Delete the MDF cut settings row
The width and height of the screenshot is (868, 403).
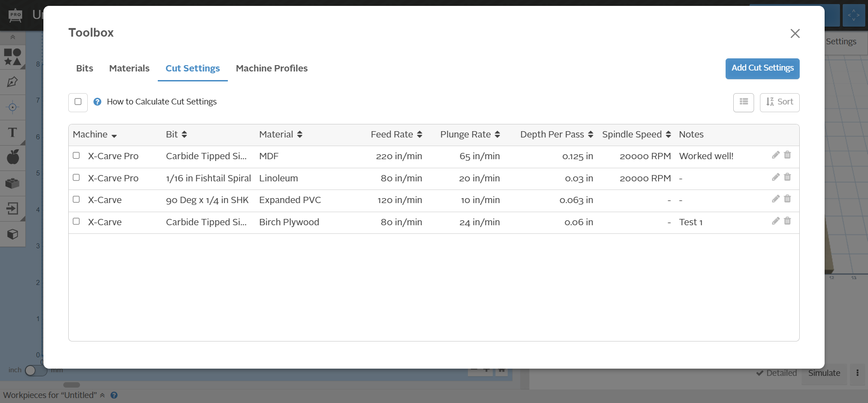pos(788,155)
